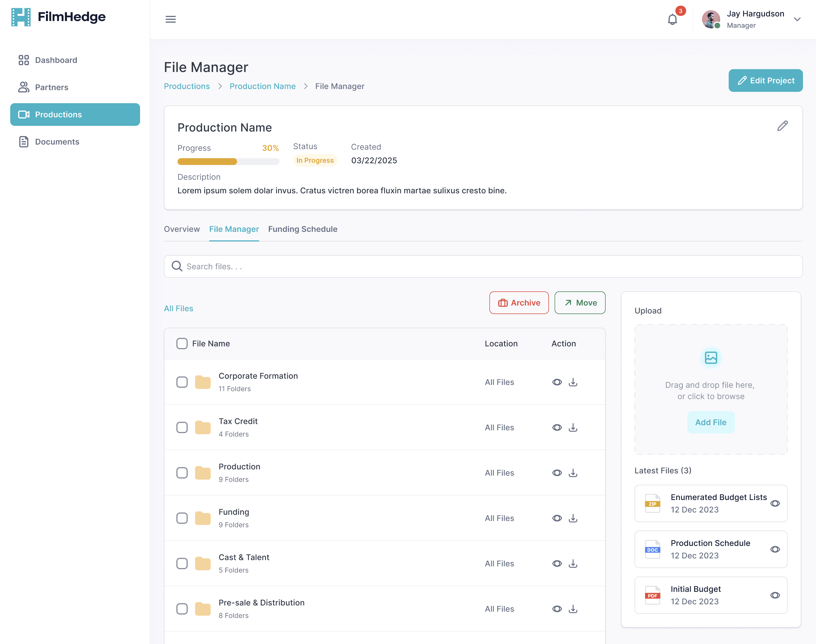Viewport: 816px width, 644px height.
Task: View the Funding folder (eye icon)
Action: tap(557, 518)
